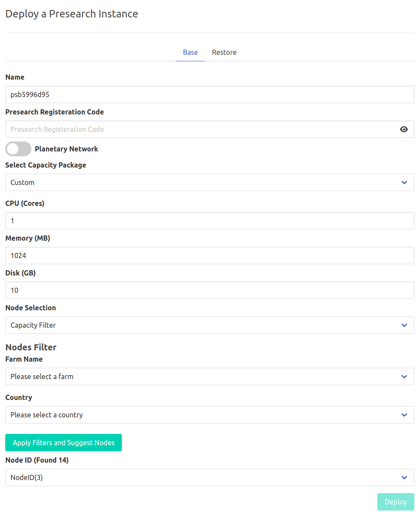Focus the Presearch Registeration Code input
Screen dimensions: 420x514
coord(209,129)
